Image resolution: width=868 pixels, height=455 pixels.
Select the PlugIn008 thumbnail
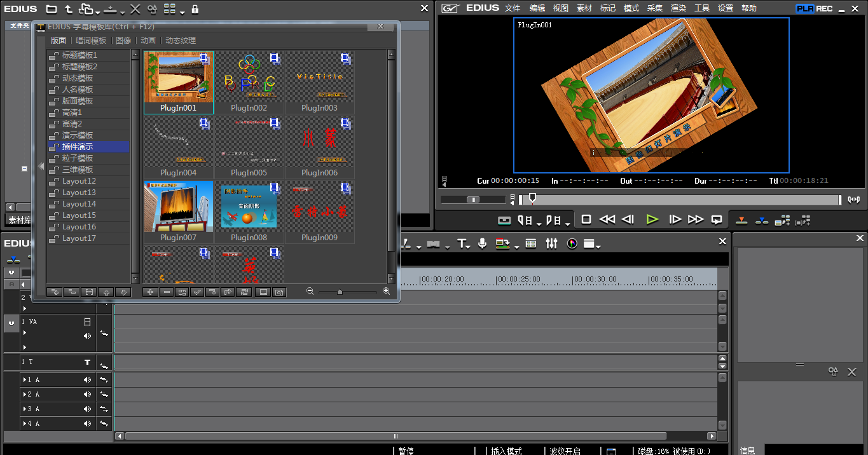coord(249,212)
